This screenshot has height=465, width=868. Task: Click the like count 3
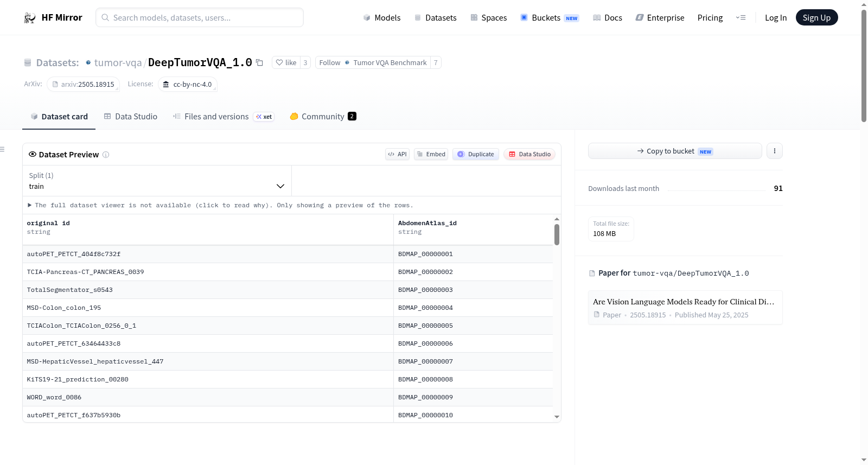(305, 62)
